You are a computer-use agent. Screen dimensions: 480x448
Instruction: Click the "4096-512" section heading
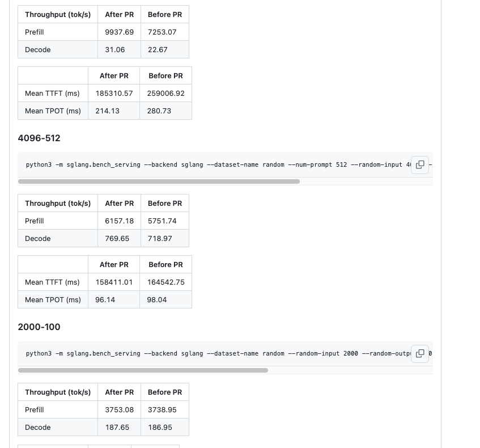click(39, 138)
